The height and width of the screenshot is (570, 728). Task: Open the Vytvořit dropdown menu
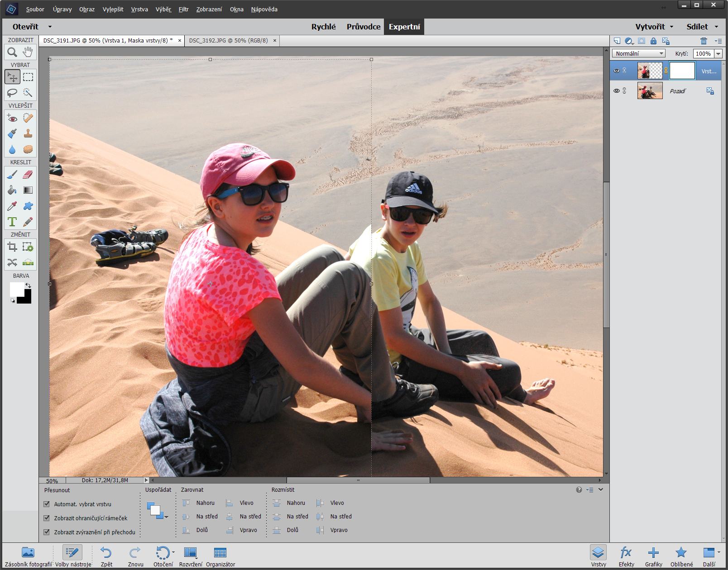coord(654,27)
